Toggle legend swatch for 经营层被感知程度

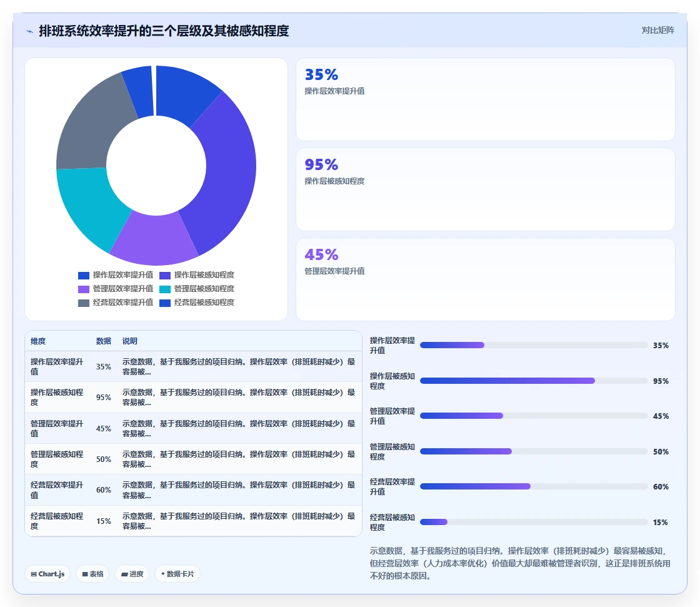tap(165, 303)
